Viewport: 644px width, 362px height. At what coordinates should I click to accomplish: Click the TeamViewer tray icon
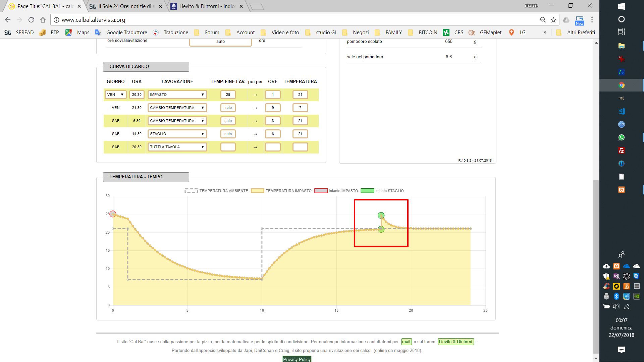coord(636,276)
